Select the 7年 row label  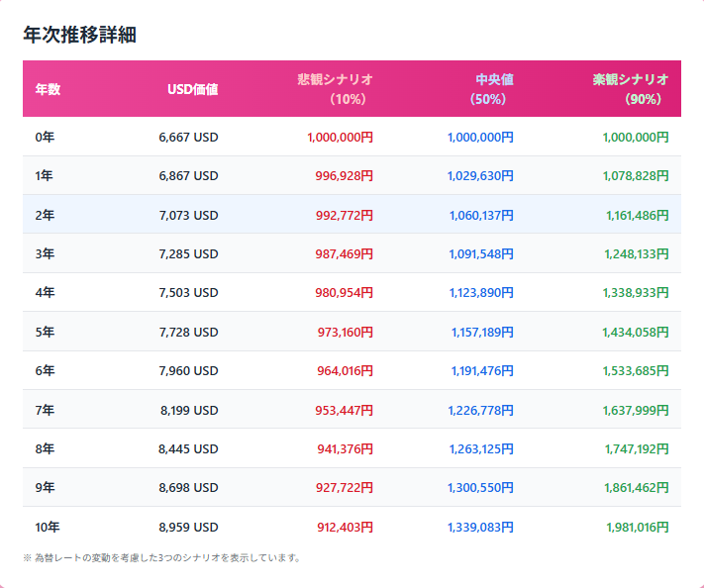tap(45, 410)
